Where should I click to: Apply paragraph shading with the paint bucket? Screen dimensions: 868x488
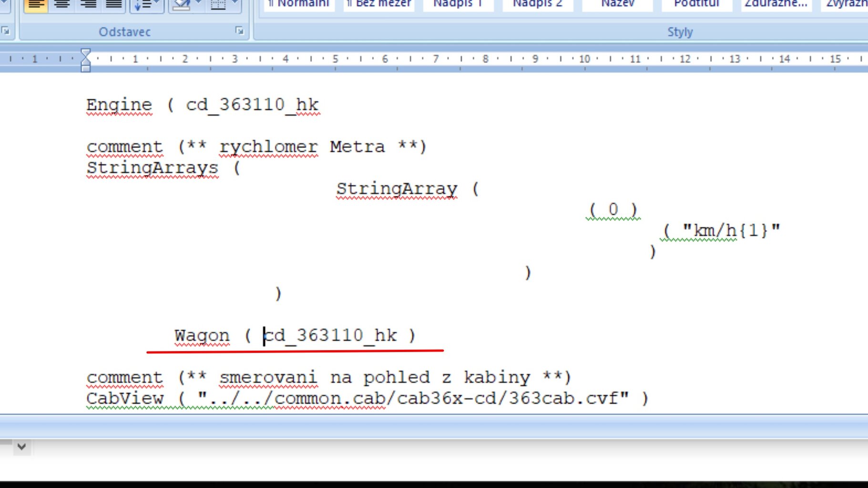182,4
